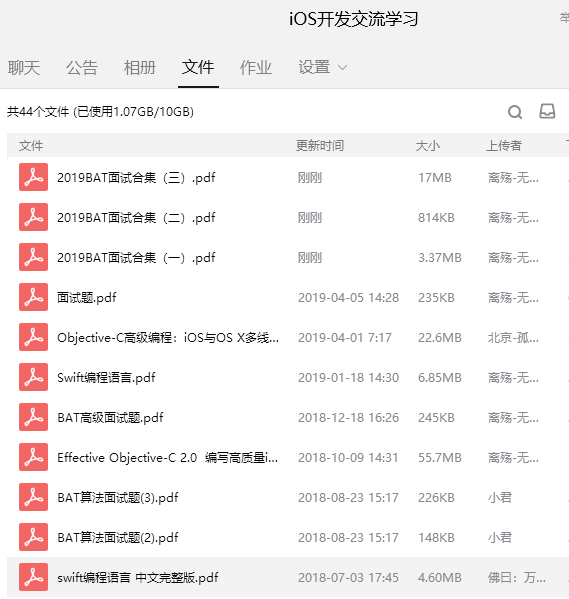Click uploader 小君 on BAT算法面试题(3).pdf row
Viewport: 569px width, 599px height.
pos(500,498)
